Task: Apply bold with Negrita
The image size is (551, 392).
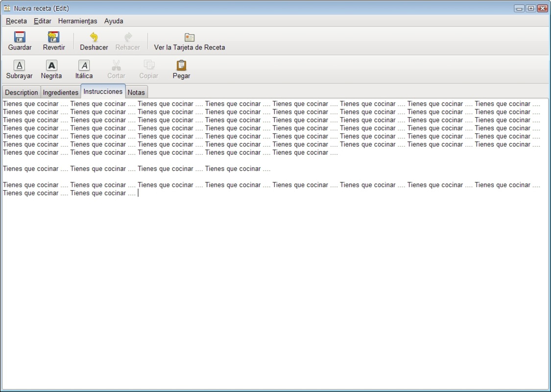Action: point(51,69)
